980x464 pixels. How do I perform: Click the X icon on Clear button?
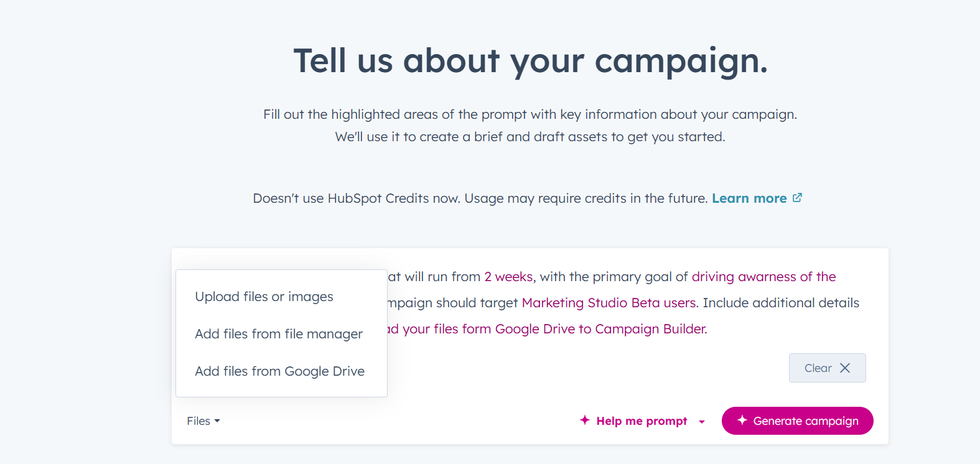pos(845,368)
